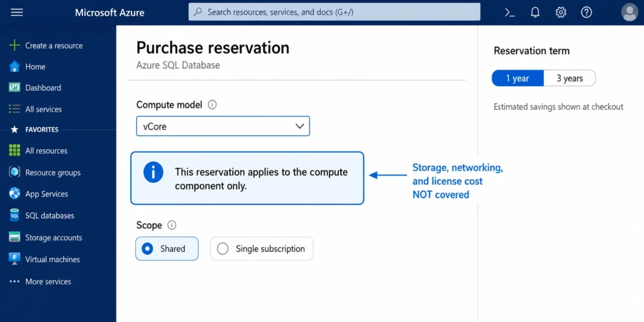Click the Favorites star icon

pos(14,130)
